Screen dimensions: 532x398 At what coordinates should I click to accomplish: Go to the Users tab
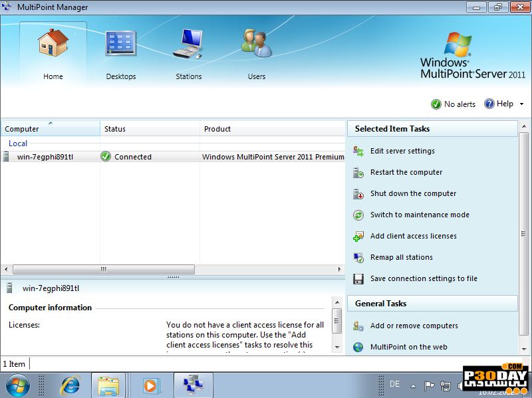point(257,54)
